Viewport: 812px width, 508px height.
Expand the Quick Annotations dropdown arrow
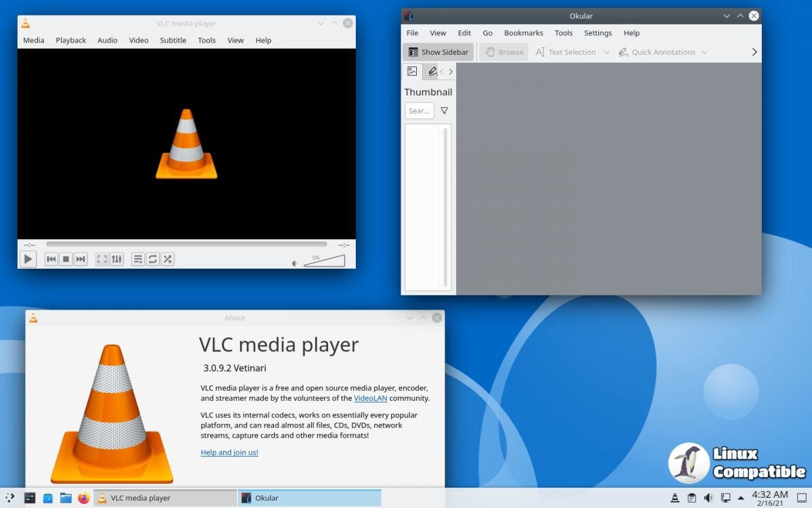pyautogui.click(x=704, y=52)
